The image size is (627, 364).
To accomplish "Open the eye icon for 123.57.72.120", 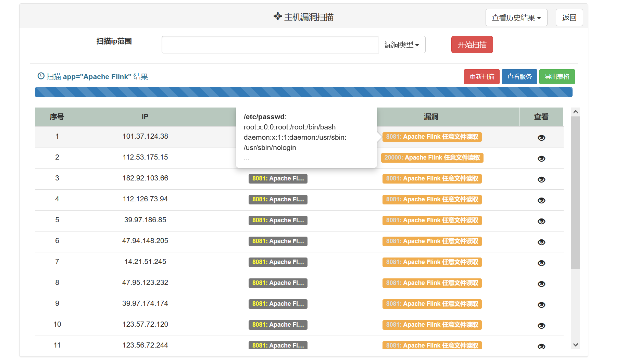I will [x=541, y=326].
